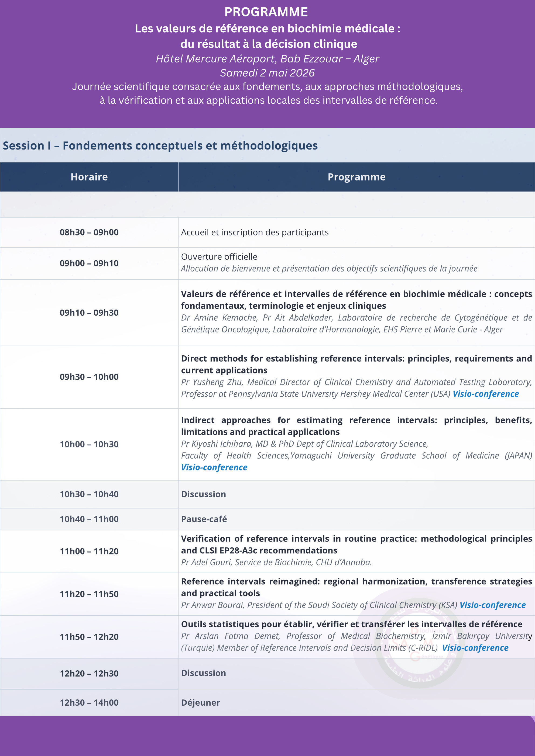The height and width of the screenshot is (756, 535).
Task: Click the PROGRAMME title at top
Action: 266,12
